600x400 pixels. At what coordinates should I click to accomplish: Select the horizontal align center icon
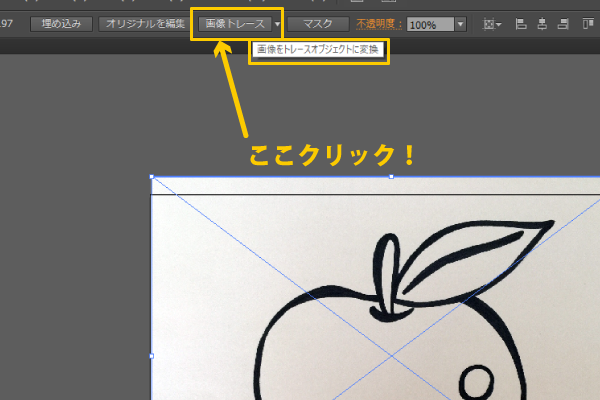(542, 23)
